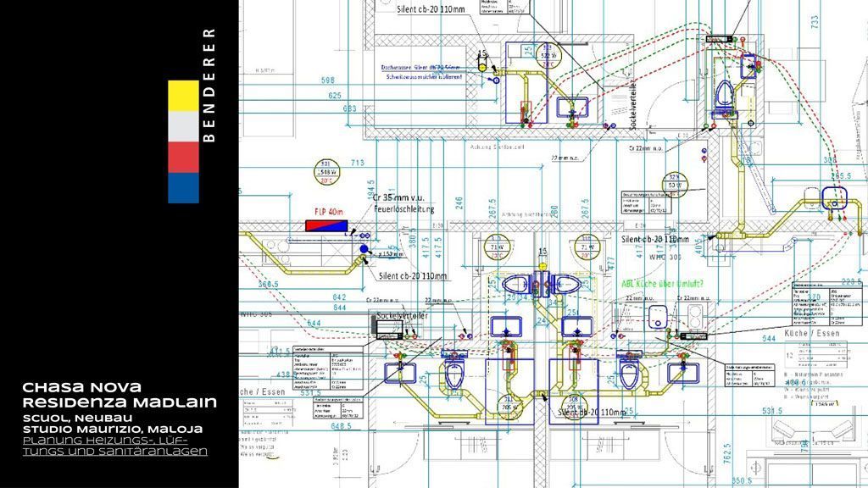Click the blue square in the Benderer logo

pyautogui.click(x=183, y=188)
